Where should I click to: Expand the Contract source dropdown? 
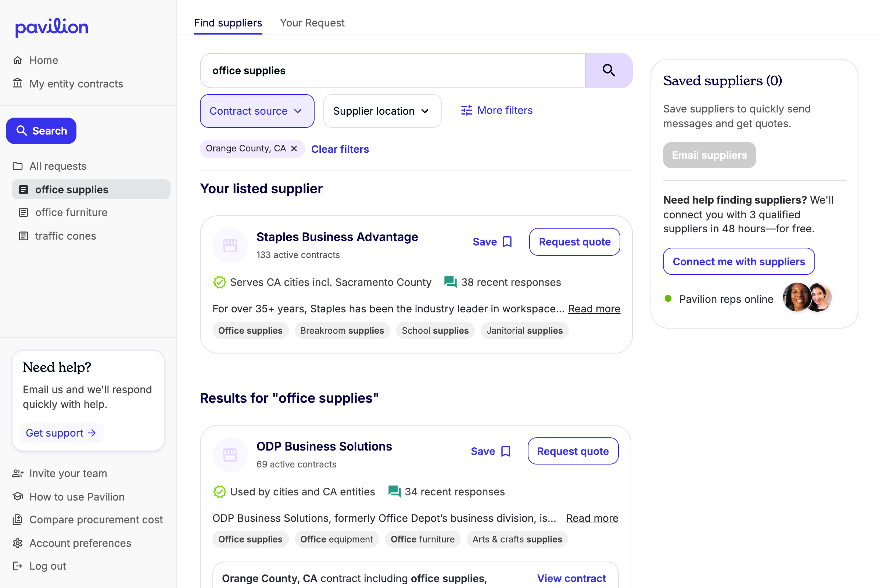(x=257, y=111)
